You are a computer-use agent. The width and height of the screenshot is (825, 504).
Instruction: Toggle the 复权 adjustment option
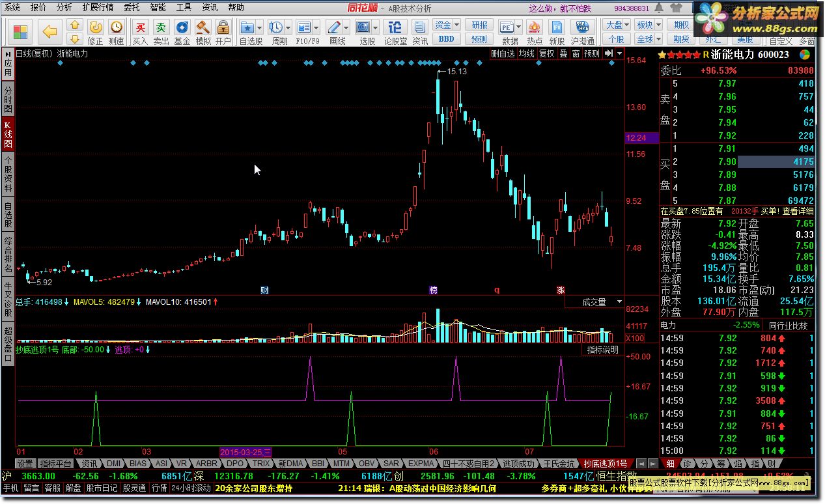pyautogui.click(x=547, y=54)
